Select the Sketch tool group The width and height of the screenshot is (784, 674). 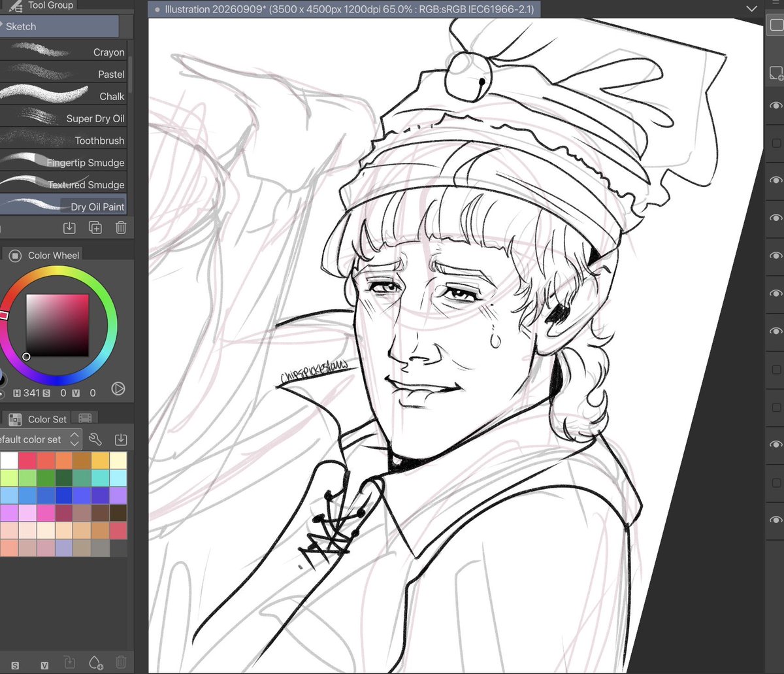coord(59,26)
